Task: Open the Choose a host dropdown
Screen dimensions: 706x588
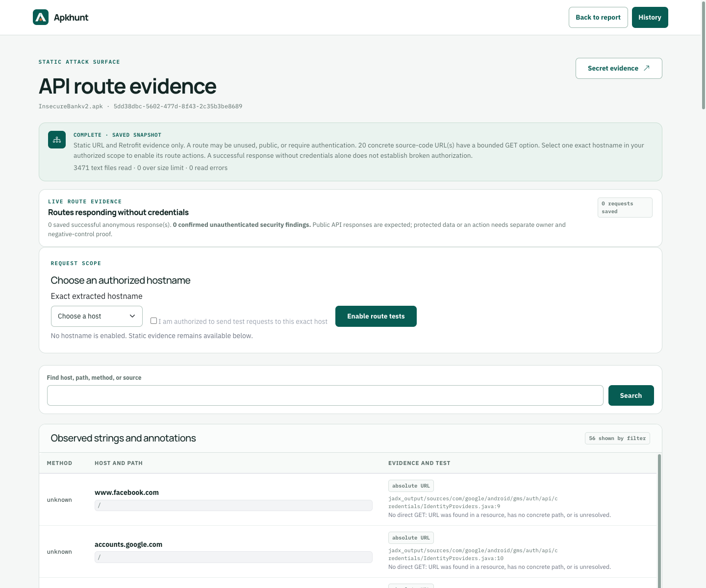Action: [x=97, y=316]
